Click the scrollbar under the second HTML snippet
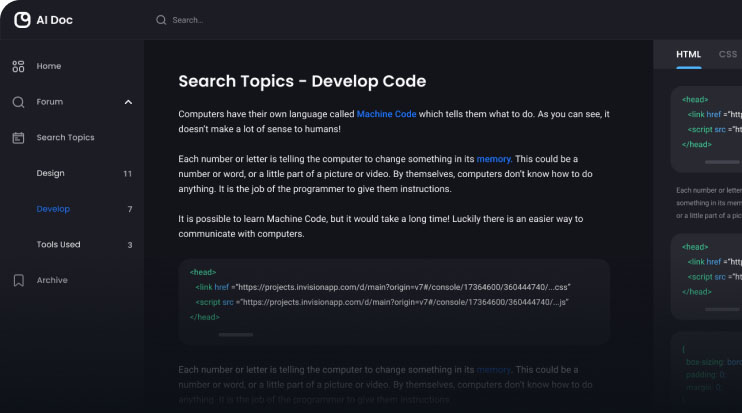The width and height of the screenshot is (742, 413). pyautogui.click(x=721, y=309)
